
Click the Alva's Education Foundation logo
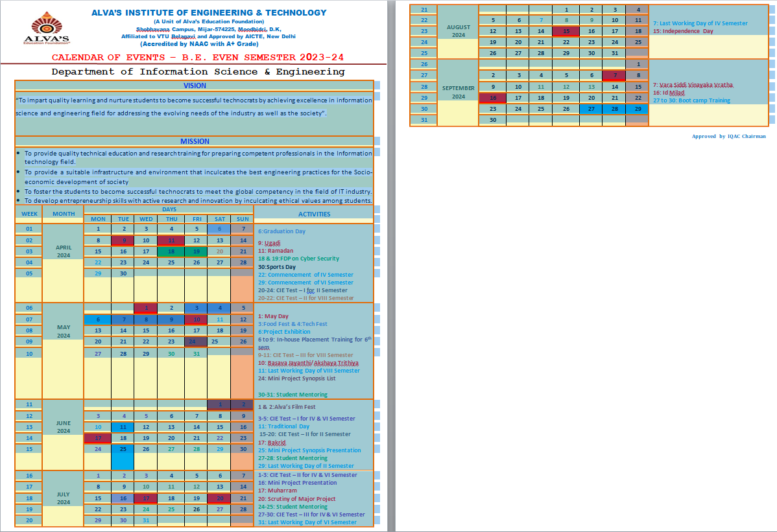point(47,29)
